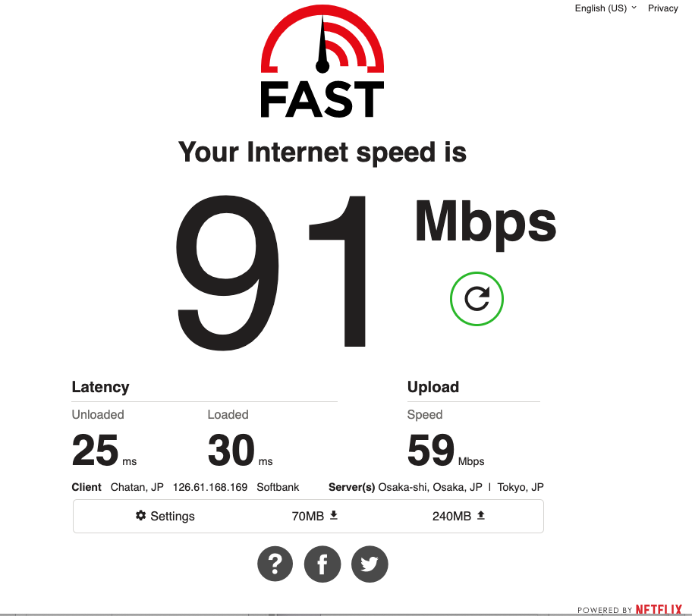
Task: Share results via Facebook icon
Action: pyautogui.click(x=322, y=564)
